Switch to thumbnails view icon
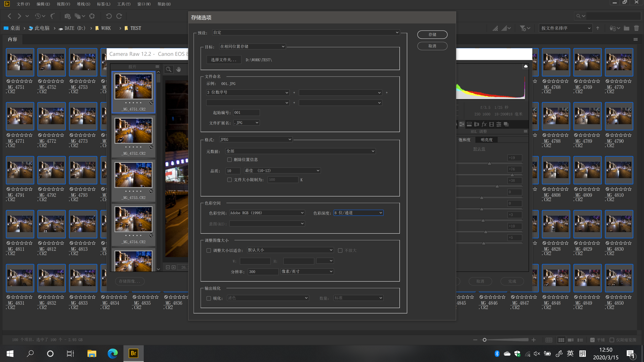 pos(561,340)
